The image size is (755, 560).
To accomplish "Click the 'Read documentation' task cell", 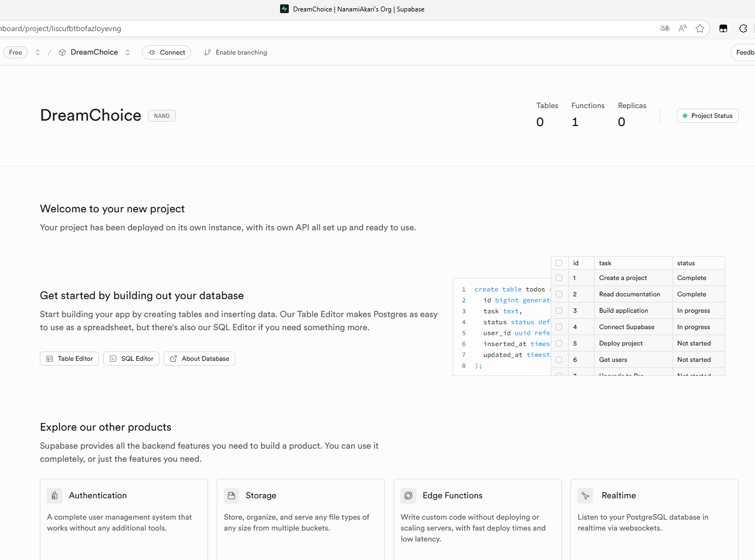I will [x=633, y=294].
